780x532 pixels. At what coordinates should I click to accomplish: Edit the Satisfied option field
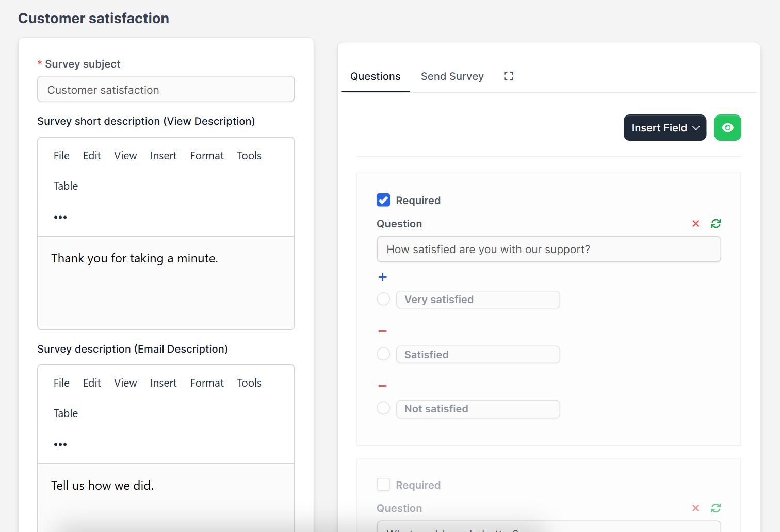coord(478,355)
